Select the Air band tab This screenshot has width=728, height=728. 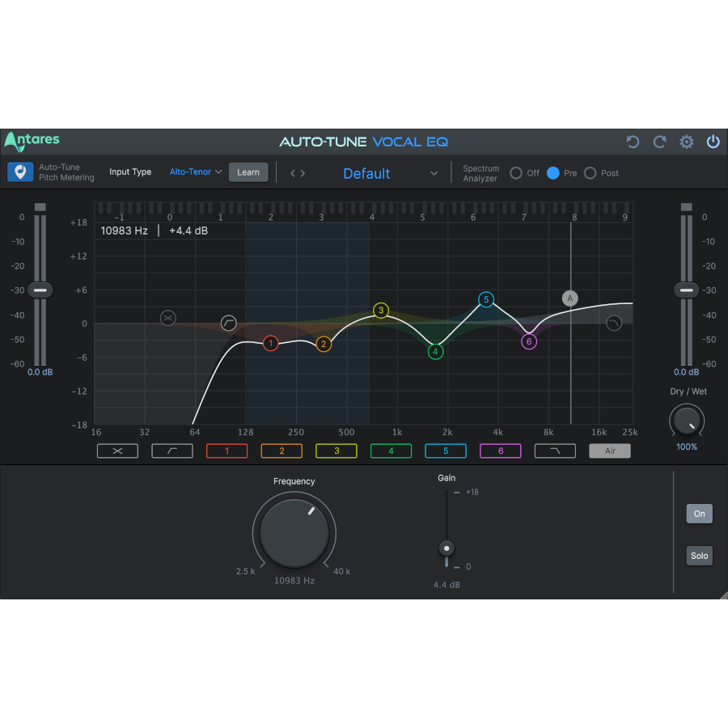[610, 451]
